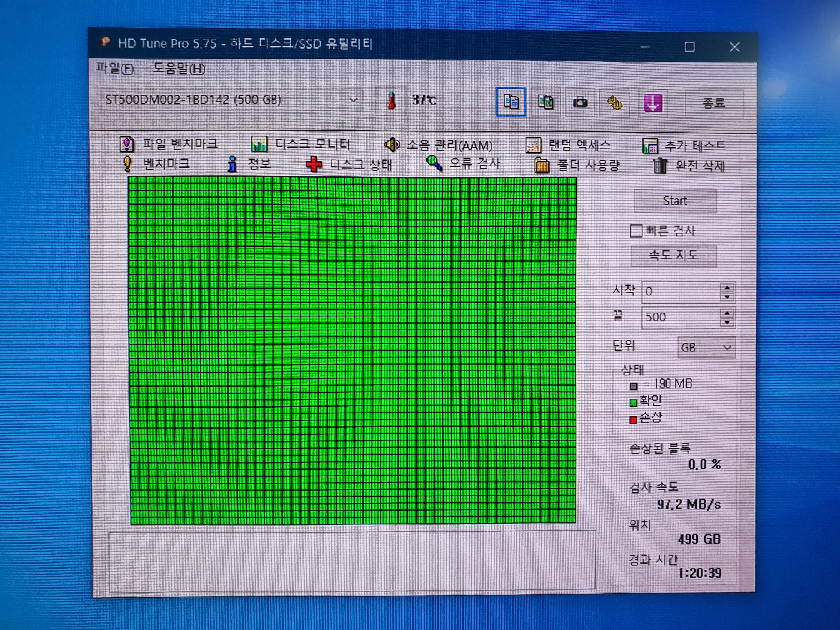Click the Start button
The image size is (840, 630).
(675, 201)
